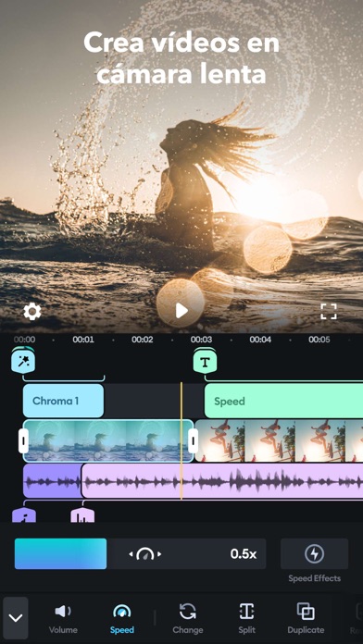Tap the 00:02 time ruler mark
363x644 pixels.
tap(143, 340)
